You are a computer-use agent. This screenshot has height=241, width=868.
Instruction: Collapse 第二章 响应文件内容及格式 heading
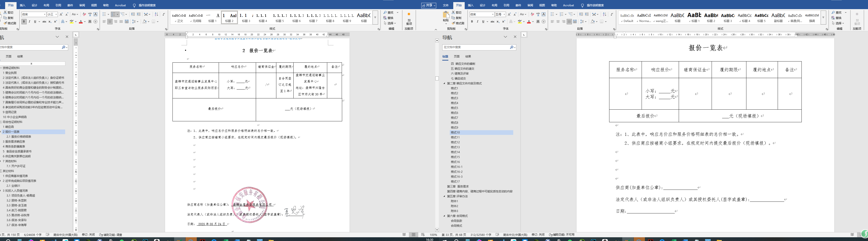(x=444, y=83)
